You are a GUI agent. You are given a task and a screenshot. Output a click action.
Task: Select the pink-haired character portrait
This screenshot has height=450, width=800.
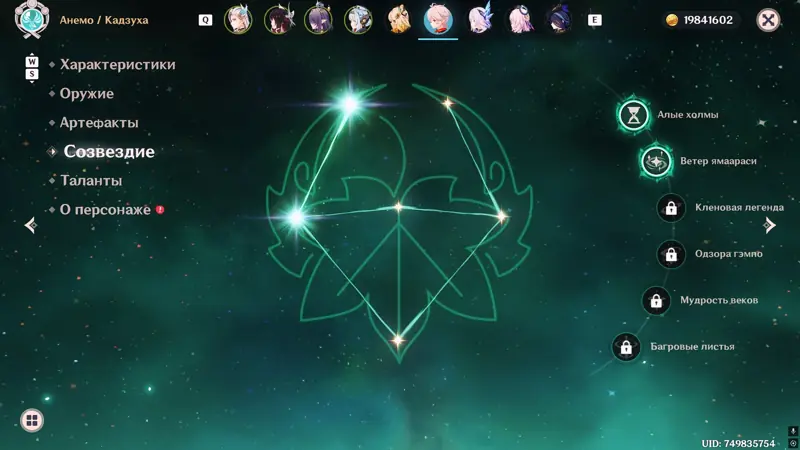pos(519,20)
